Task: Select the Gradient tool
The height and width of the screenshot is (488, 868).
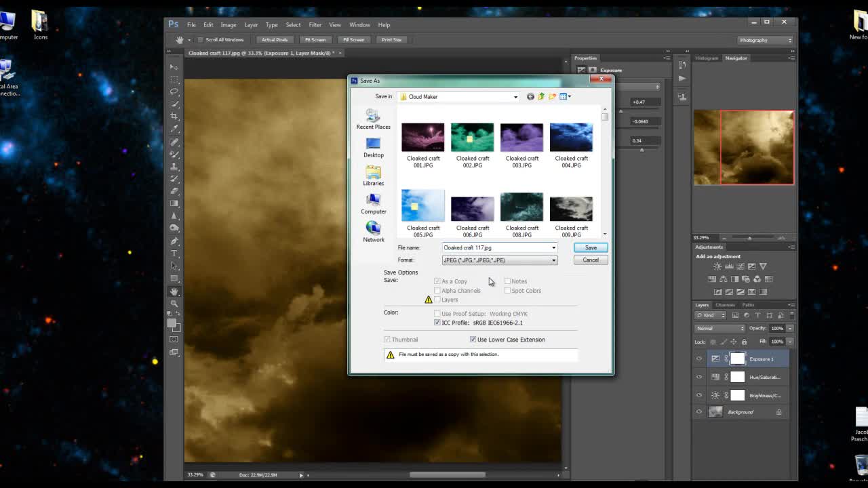Action: (174, 203)
